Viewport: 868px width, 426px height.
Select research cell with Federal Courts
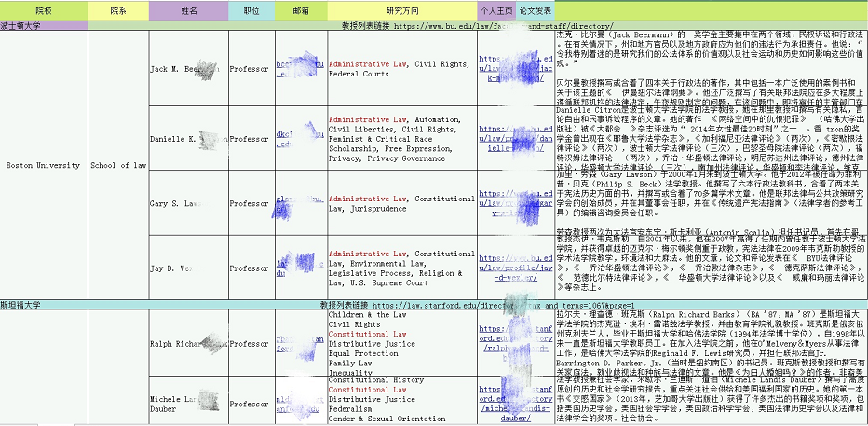(402, 69)
